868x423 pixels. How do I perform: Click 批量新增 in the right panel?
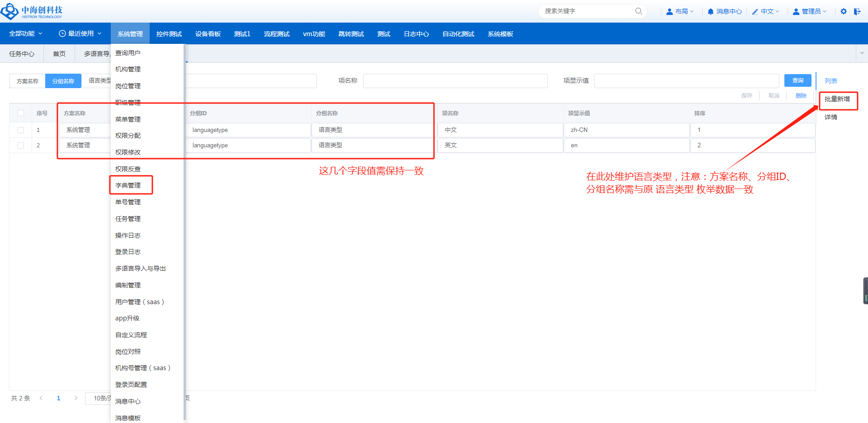point(837,99)
